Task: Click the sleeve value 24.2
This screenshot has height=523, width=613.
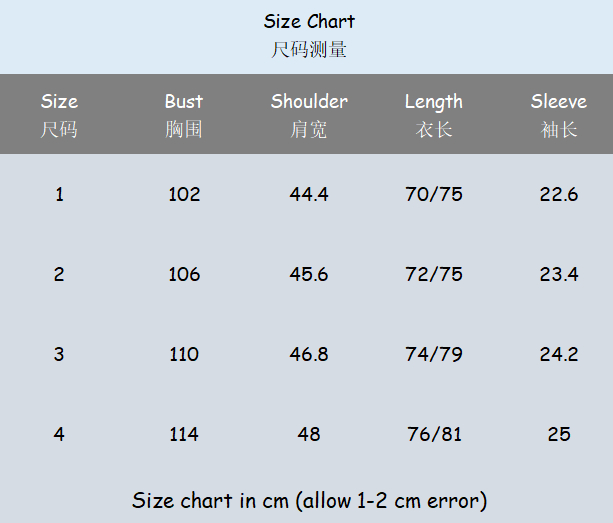Action: click(558, 354)
